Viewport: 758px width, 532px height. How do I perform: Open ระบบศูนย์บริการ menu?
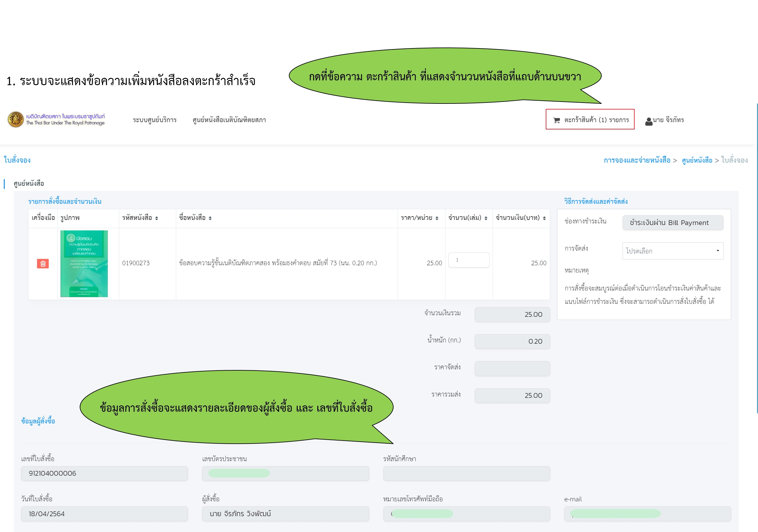pos(154,120)
